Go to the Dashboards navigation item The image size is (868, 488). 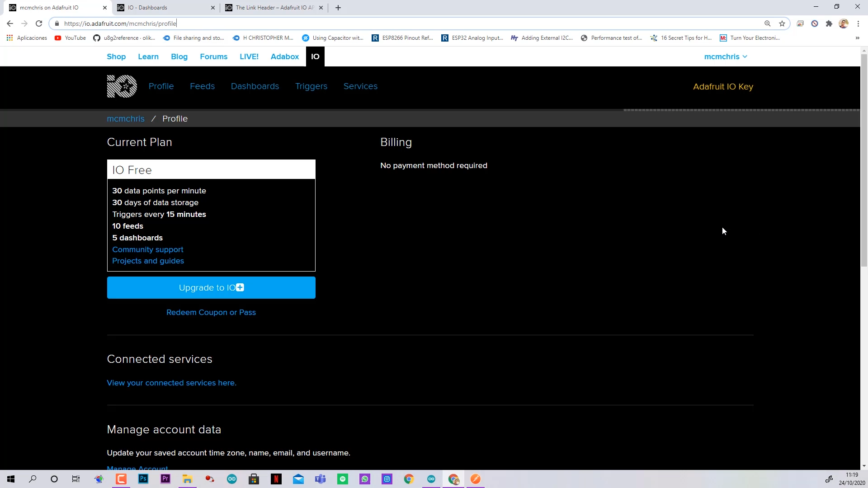coord(255,86)
